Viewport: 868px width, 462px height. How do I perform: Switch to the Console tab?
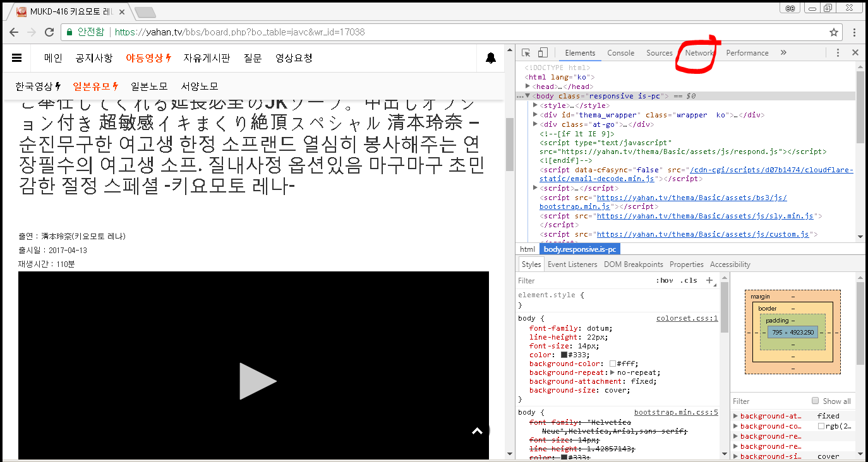click(x=620, y=53)
